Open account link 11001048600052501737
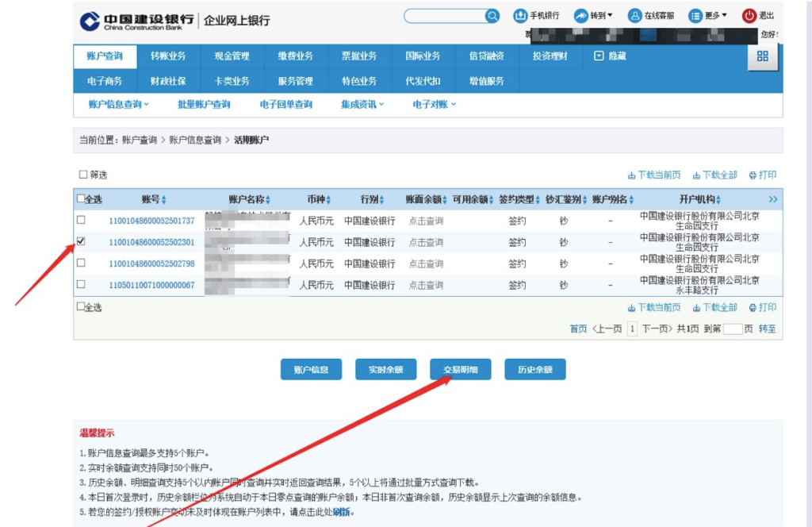This screenshot has height=527, width=812. pyautogui.click(x=151, y=221)
